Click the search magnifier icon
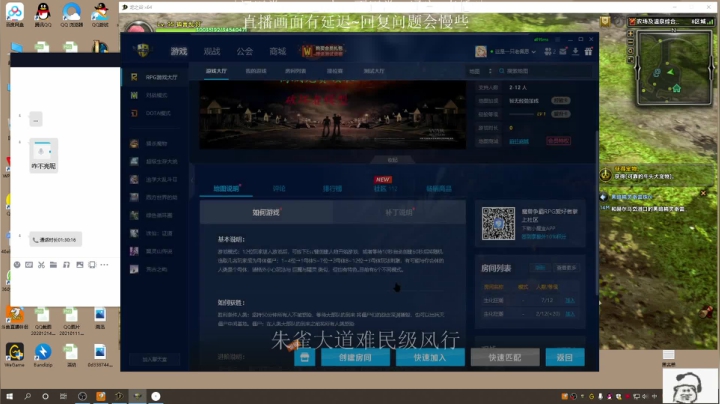Viewport: 720px width, 404px height. pos(501,71)
